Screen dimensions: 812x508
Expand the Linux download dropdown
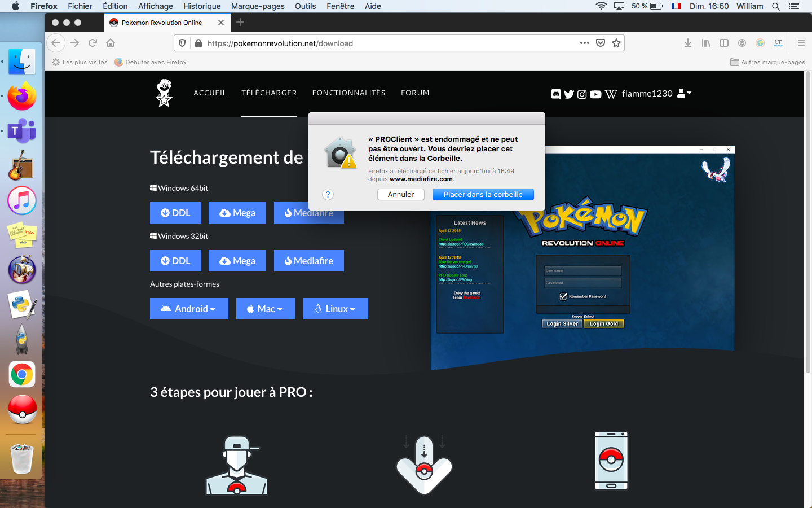336,309
